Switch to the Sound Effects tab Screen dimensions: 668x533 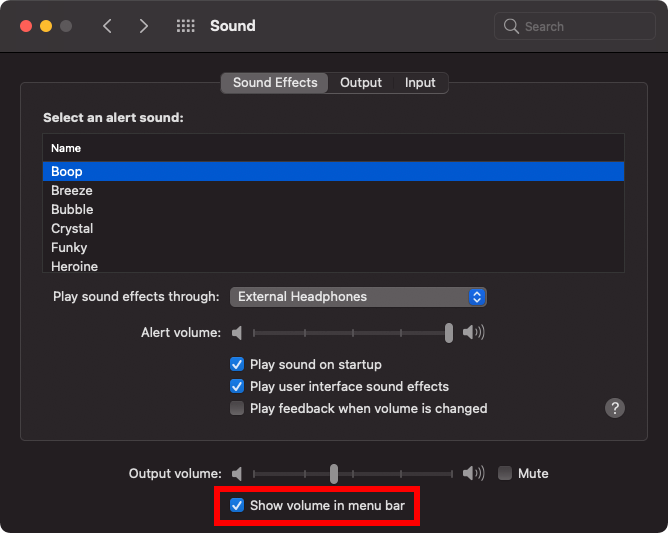pyautogui.click(x=275, y=83)
